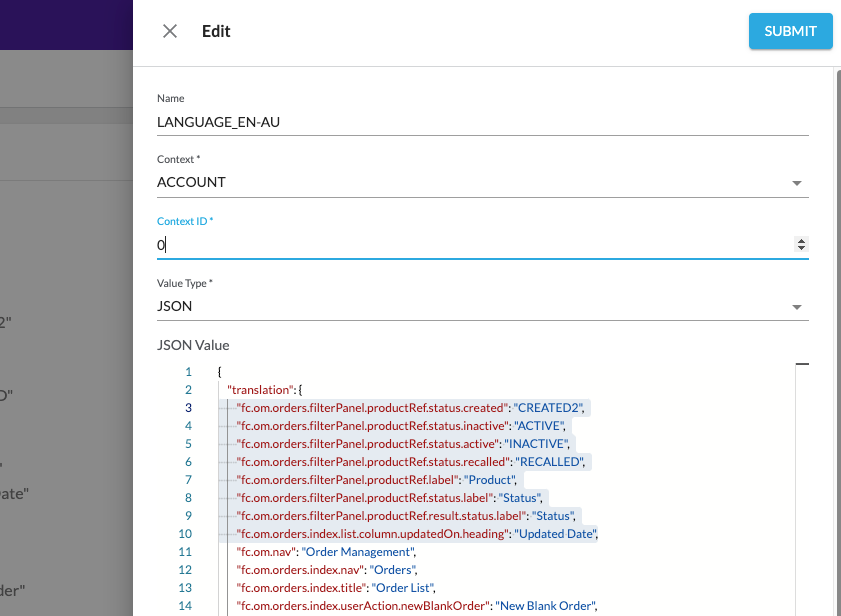Viewport: 841px width, 616px height.
Task: Click into the Context ID input field
Action: [470, 245]
